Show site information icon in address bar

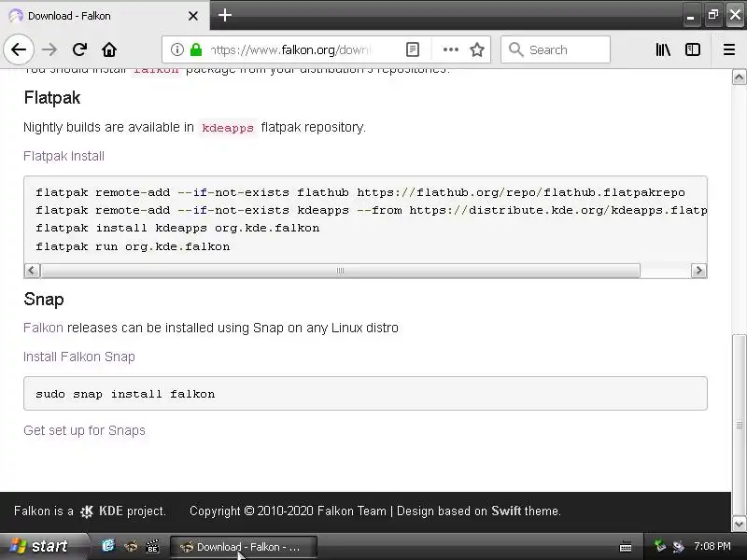click(x=177, y=49)
